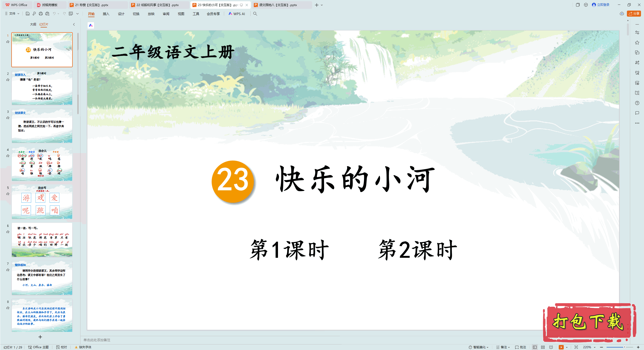Switch to the 插入 ribbon tab
The width and height of the screenshot is (644, 350).
106,14
